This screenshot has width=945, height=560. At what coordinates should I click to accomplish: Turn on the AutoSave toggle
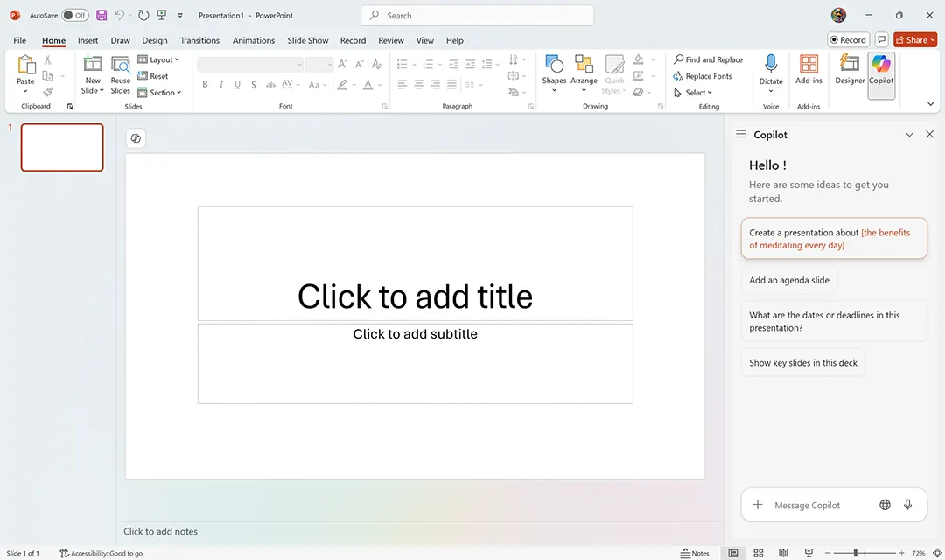[75, 15]
